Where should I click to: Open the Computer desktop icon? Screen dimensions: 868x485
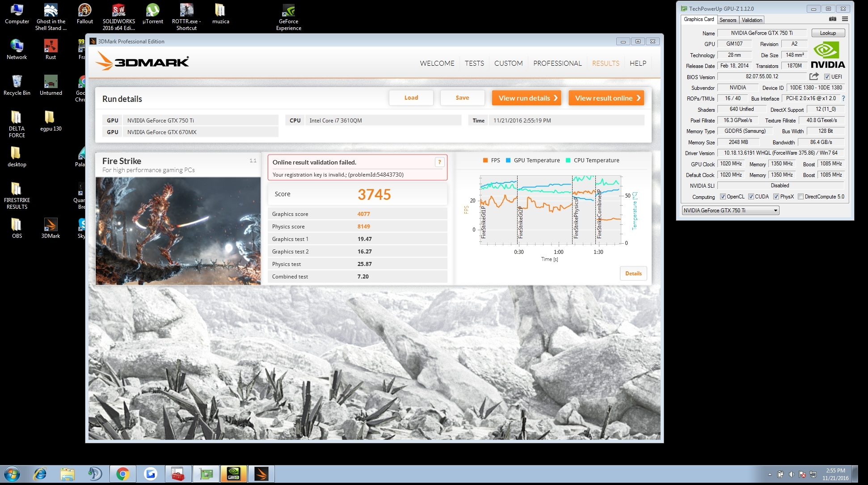(17, 14)
